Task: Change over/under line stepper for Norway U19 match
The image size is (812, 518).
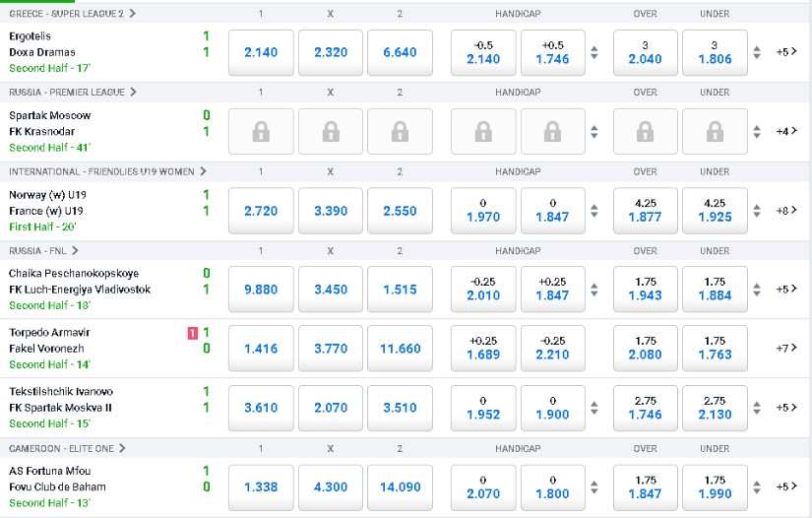Action: pos(757,211)
